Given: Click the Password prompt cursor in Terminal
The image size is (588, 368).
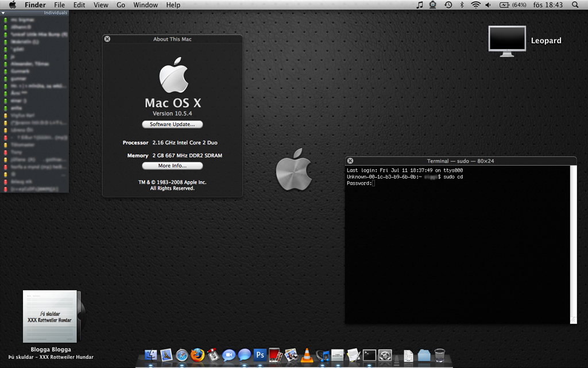Looking at the screenshot, I should [x=374, y=183].
